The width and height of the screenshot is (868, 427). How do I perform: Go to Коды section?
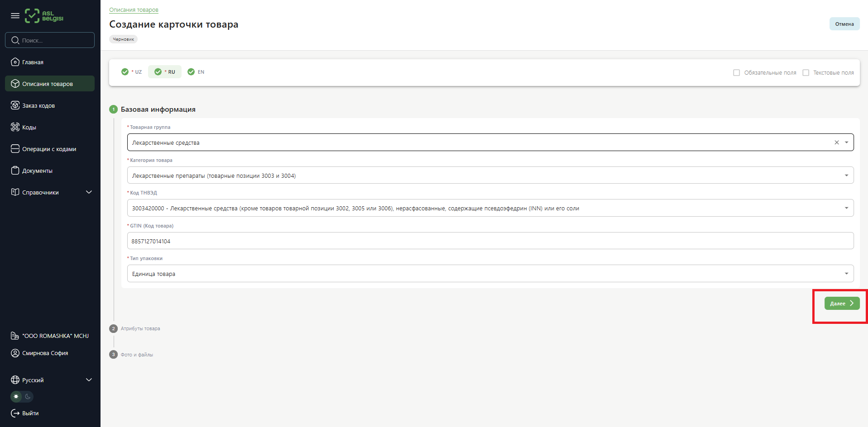click(29, 128)
